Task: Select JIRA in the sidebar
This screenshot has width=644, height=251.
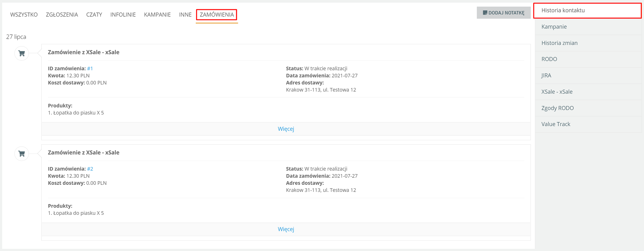Action: (588, 75)
